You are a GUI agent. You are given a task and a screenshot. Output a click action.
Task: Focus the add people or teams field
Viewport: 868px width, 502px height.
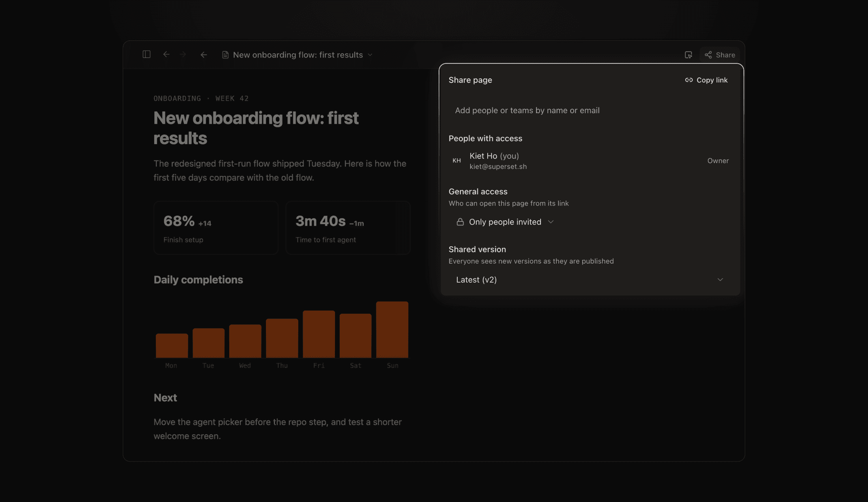(x=591, y=111)
